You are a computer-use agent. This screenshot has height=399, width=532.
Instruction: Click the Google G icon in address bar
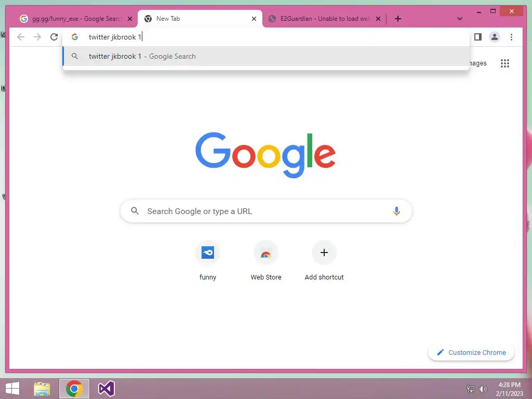coord(75,37)
